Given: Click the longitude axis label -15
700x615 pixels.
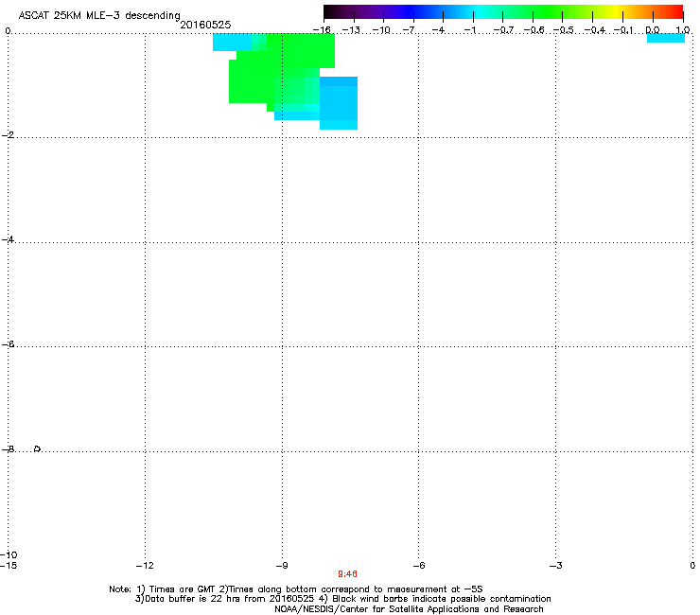Looking at the screenshot, I should coord(9,566).
